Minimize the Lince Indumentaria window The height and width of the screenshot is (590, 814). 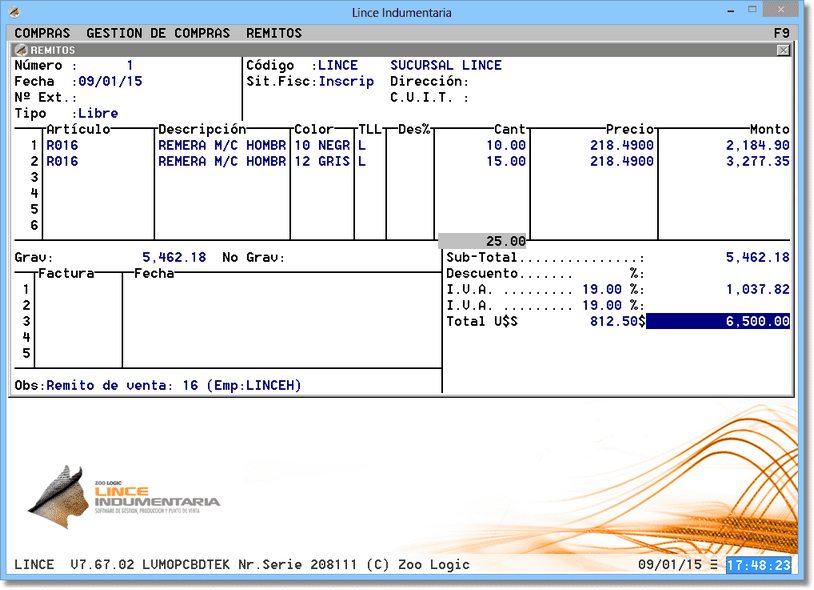point(731,11)
